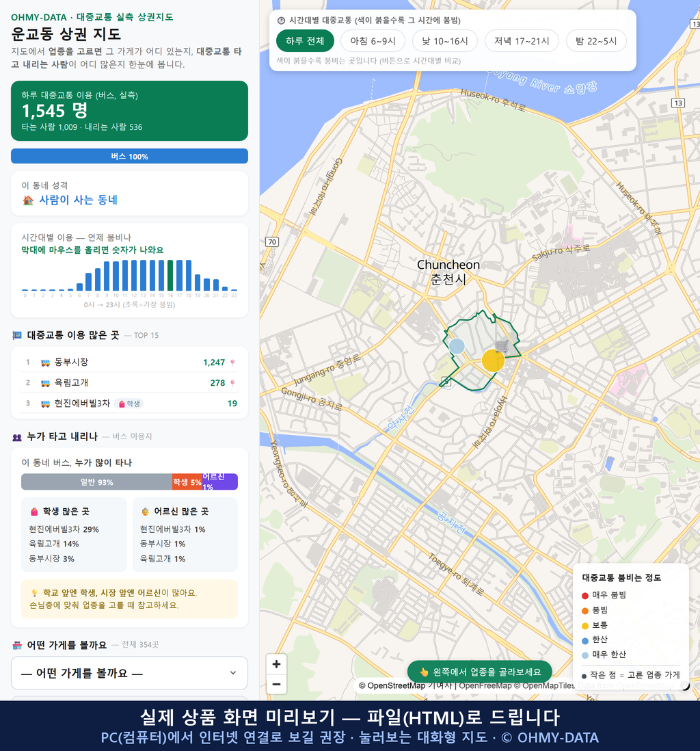Screen dimensions: 700x751
Task: Click the red 매우 붐빔 legend dot
Action: pyautogui.click(x=585, y=595)
